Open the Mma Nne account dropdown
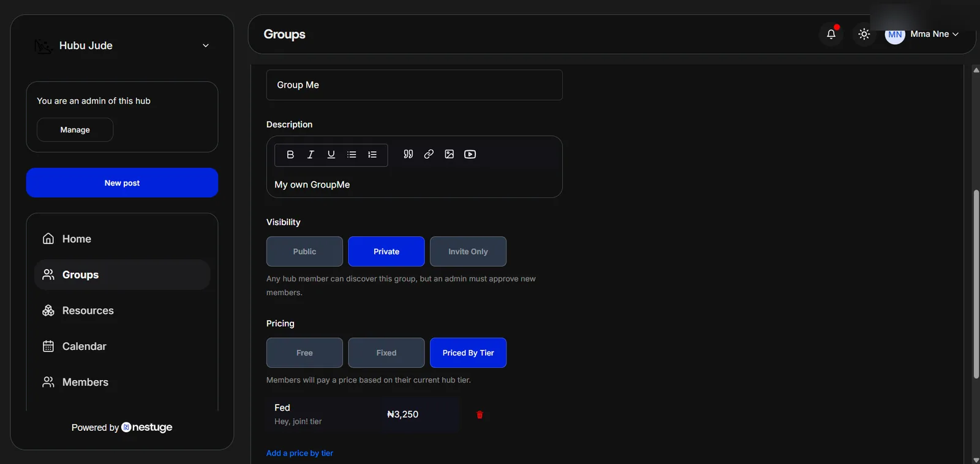The image size is (980, 464). point(934,34)
